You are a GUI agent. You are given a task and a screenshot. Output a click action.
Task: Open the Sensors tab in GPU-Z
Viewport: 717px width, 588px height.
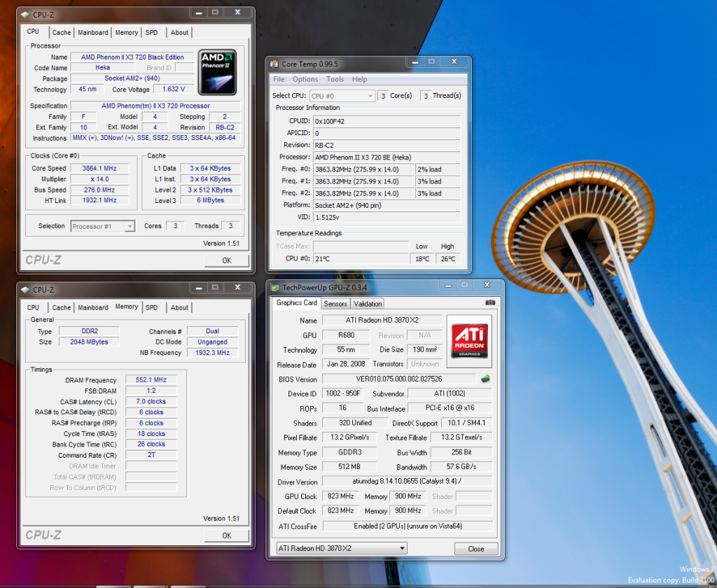(x=335, y=304)
